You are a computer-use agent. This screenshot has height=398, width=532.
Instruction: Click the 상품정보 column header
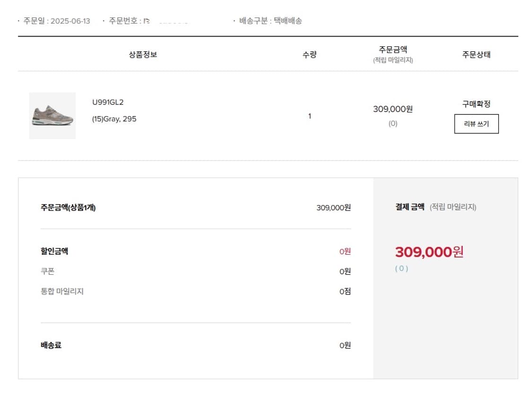tap(143, 54)
